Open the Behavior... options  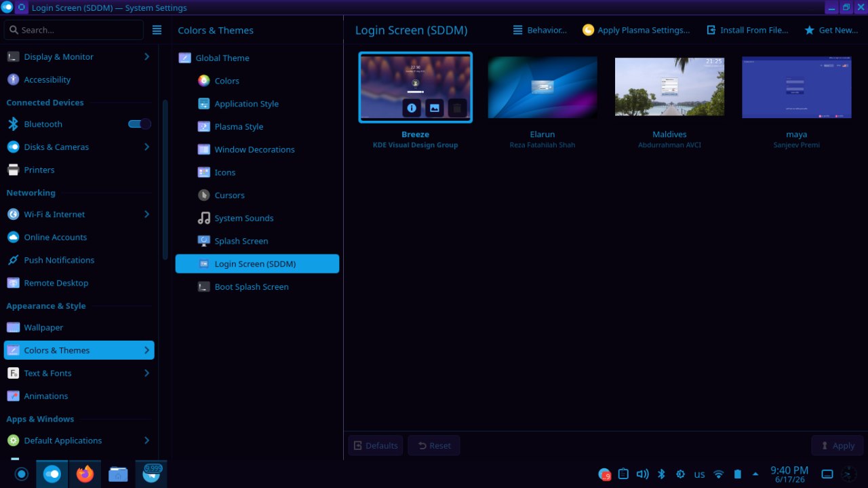click(540, 30)
